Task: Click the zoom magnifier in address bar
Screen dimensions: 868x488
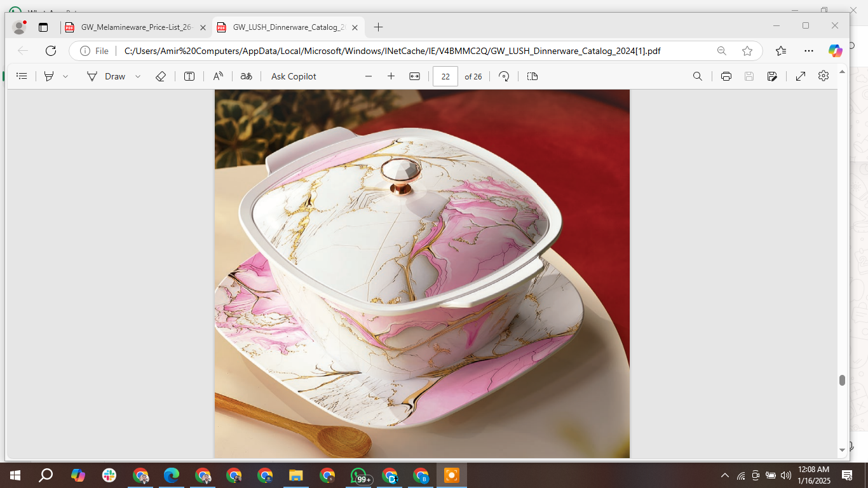Action: click(x=722, y=51)
